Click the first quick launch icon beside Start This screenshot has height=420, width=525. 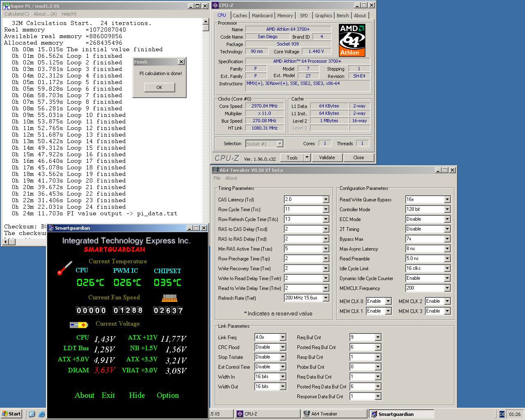[x=32, y=414]
